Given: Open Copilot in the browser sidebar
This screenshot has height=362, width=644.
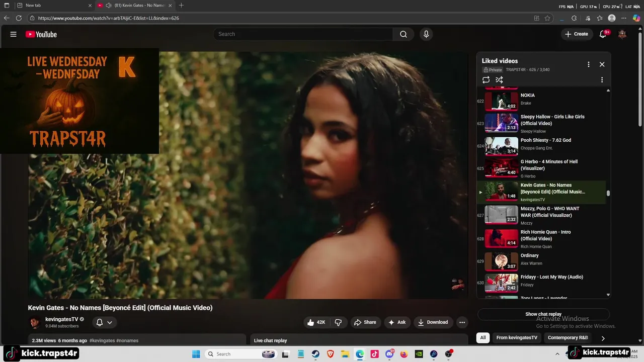Looking at the screenshot, I should [x=636, y=18].
